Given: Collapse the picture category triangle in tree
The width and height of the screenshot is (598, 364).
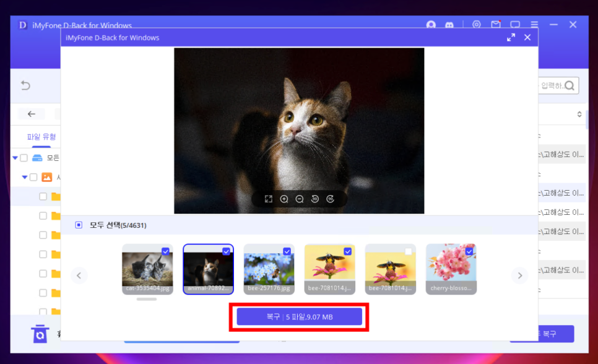Looking at the screenshot, I should (24, 177).
